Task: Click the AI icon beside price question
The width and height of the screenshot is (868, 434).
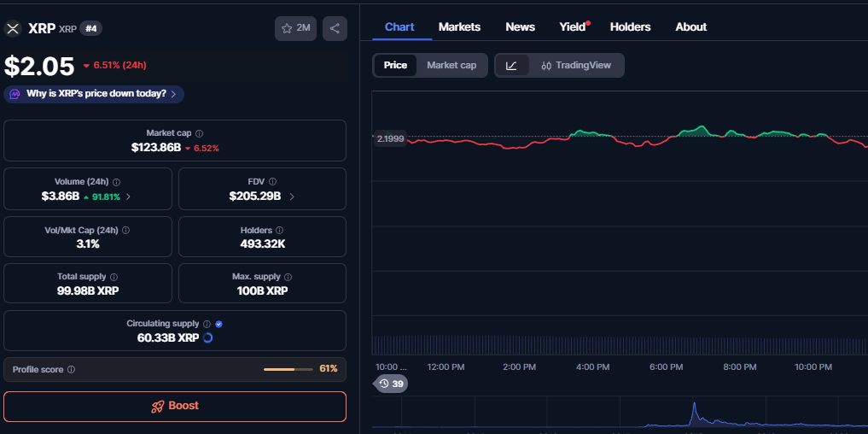Action: 15,94
